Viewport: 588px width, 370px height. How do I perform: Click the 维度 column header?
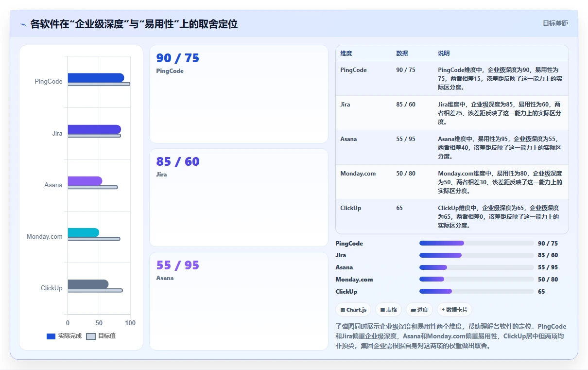346,53
